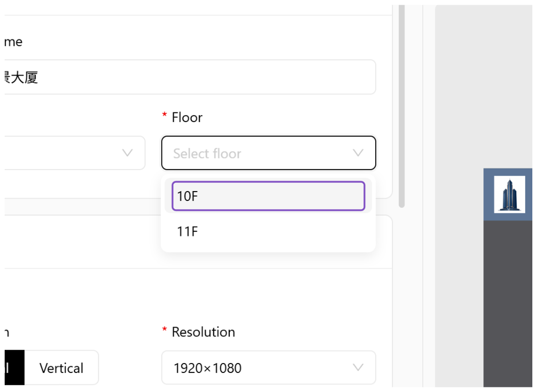This screenshot has height=392, width=537.
Task: Expand the dropdown left of Floor
Action: 75,153
